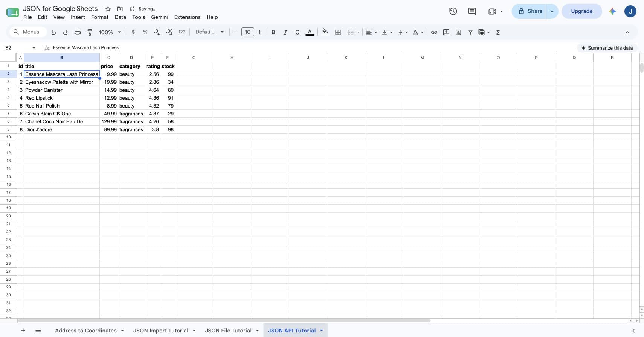Hide the menus with collapse chevron
The image size is (644, 337).
(627, 32)
